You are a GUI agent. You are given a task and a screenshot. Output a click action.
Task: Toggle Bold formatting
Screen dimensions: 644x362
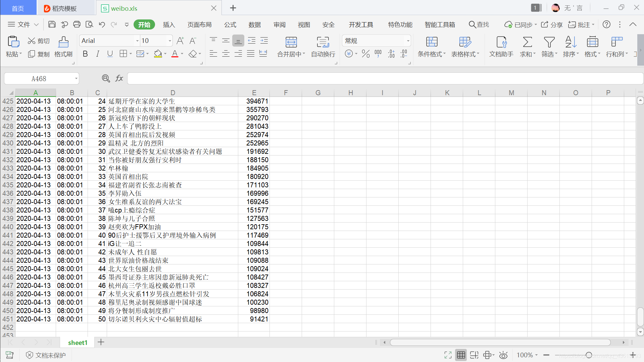(x=85, y=54)
